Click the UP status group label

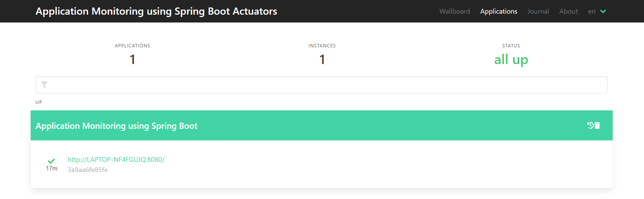39,102
